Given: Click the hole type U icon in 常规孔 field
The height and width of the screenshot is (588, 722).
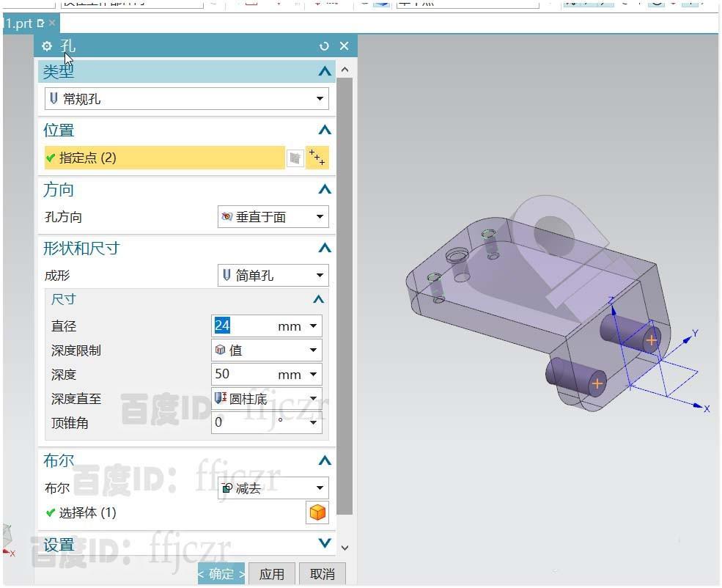Looking at the screenshot, I should pyautogui.click(x=54, y=98).
